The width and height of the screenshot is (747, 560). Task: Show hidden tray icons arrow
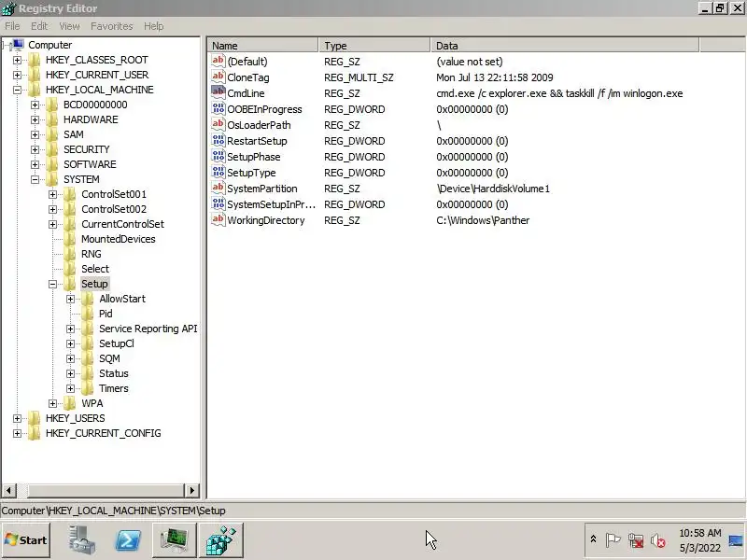coord(593,539)
